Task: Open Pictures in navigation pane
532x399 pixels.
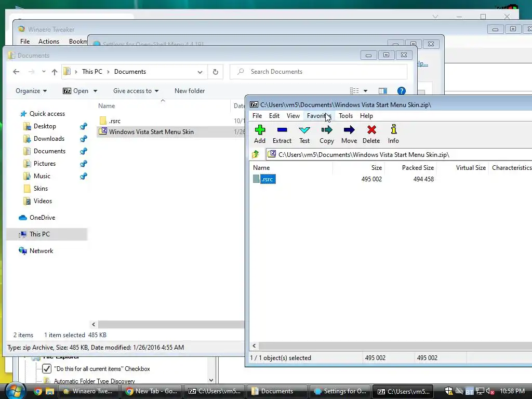Action: pyautogui.click(x=45, y=164)
